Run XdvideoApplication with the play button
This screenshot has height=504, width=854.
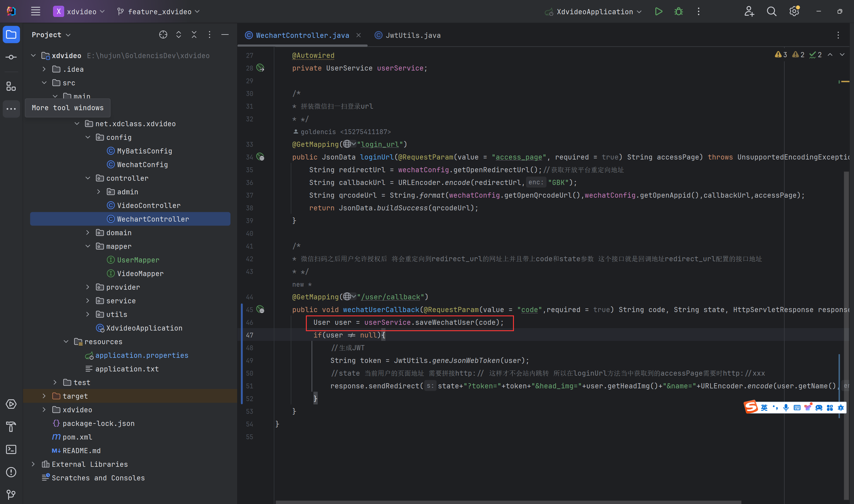[658, 12]
